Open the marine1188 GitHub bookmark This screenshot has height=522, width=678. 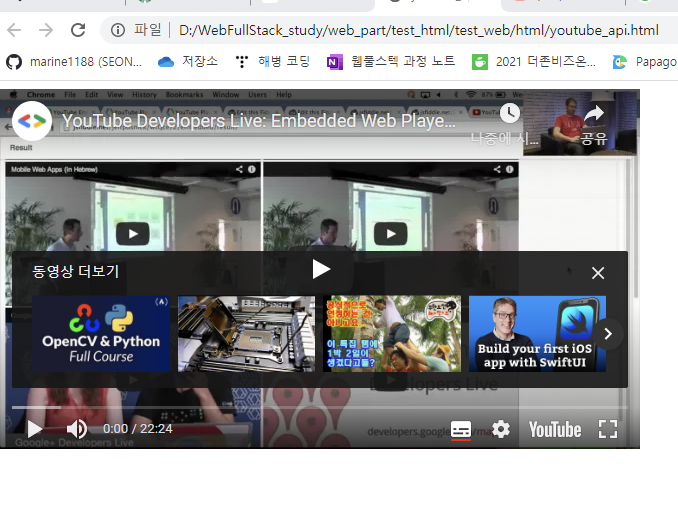point(74,62)
